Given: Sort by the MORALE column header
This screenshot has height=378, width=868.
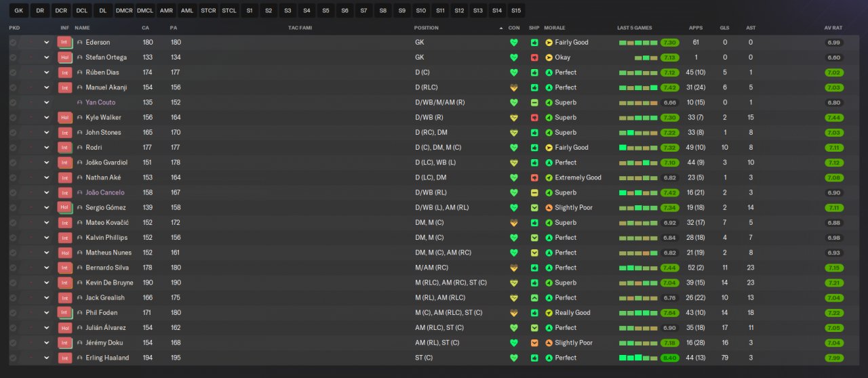Looking at the screenshot, I should (x=555, y=28).
